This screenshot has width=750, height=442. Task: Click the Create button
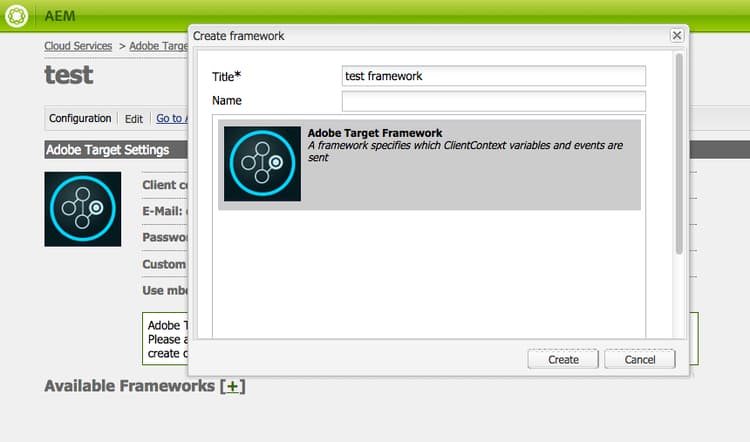coord(563,359)
